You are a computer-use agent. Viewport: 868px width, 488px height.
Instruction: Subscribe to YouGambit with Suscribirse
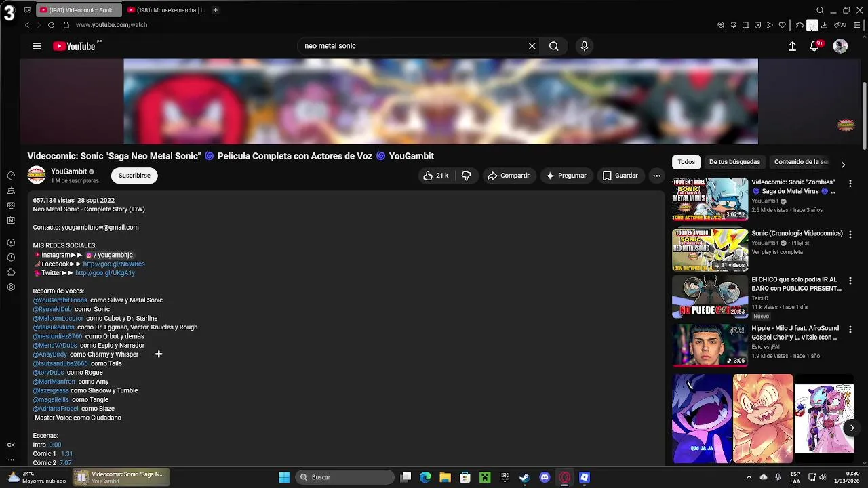[x=134, y=176]
